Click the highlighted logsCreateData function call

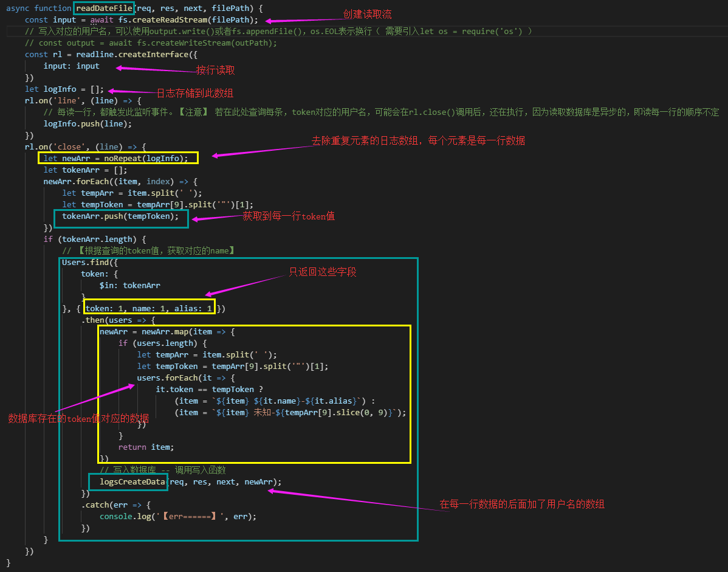coord(128,481)
